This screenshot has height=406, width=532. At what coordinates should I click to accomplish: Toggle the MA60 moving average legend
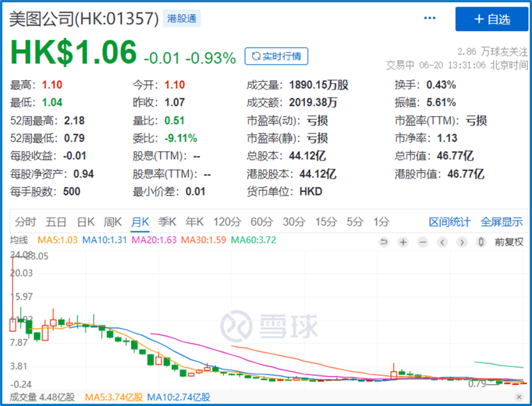point(254,240)
